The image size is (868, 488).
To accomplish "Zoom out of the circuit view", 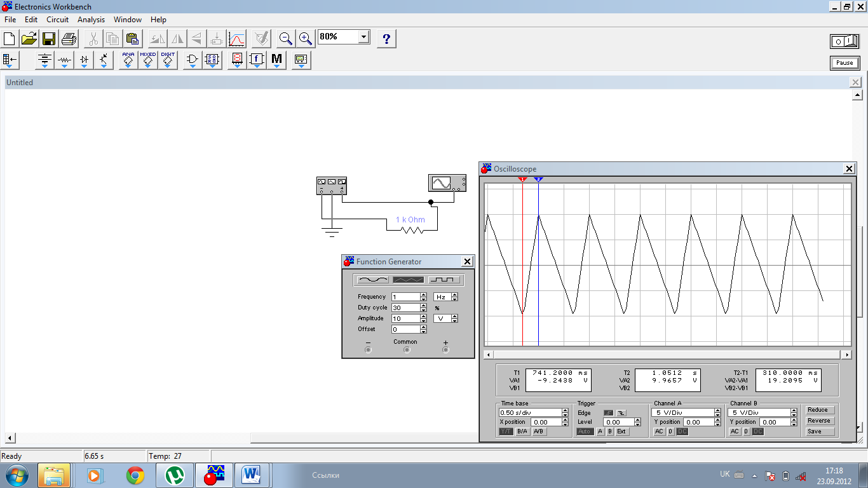I will [286, 39].
